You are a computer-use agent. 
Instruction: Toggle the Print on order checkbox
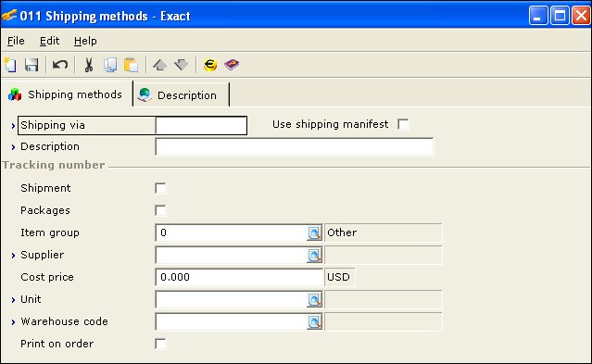(x=160, y=344)
